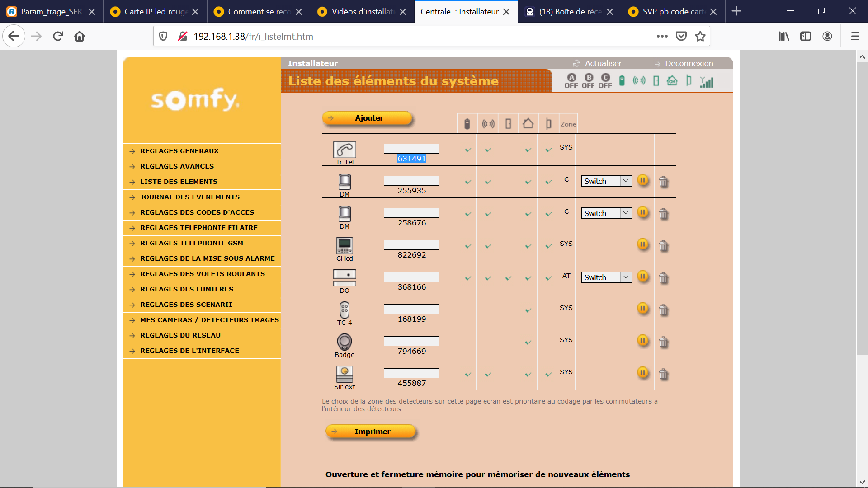Open REGLAGES DU RESEAU menu

click(x=180, y=335)
